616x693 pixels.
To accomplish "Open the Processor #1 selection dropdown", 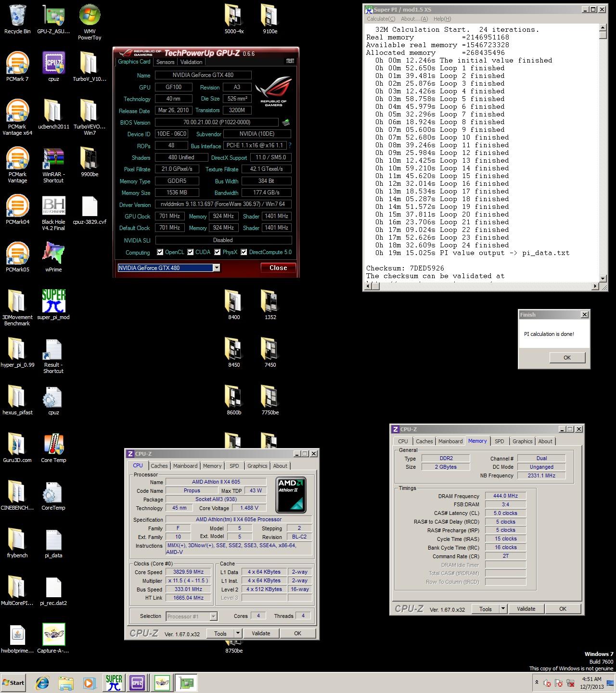I will (x=213, y=616).
